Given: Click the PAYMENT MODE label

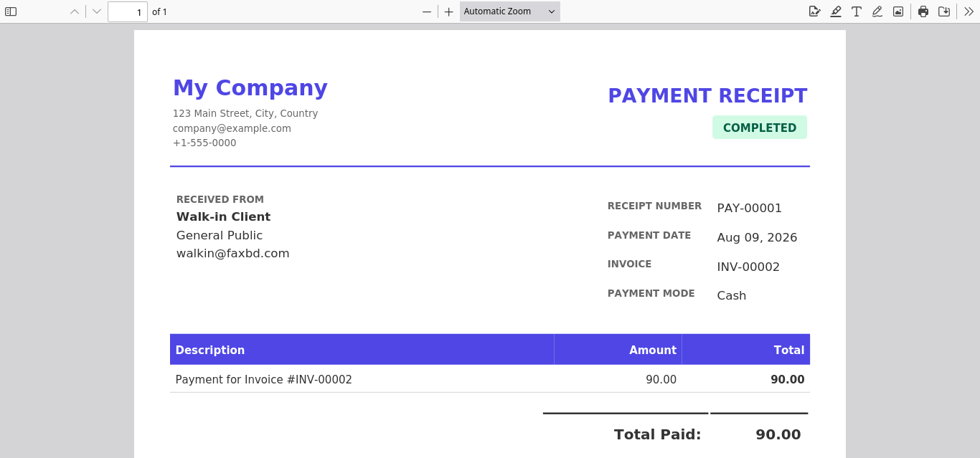Looking at the screenshot, I should pyautogui.click(x=651, y=293).
